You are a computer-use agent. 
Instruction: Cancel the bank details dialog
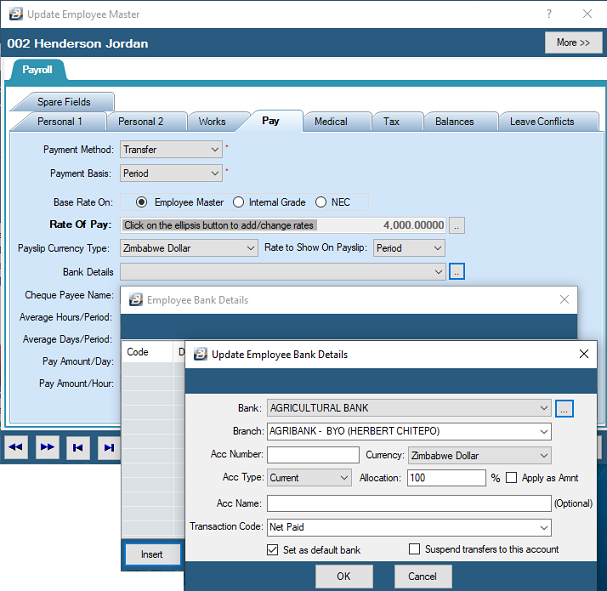[x=422, y=576]
